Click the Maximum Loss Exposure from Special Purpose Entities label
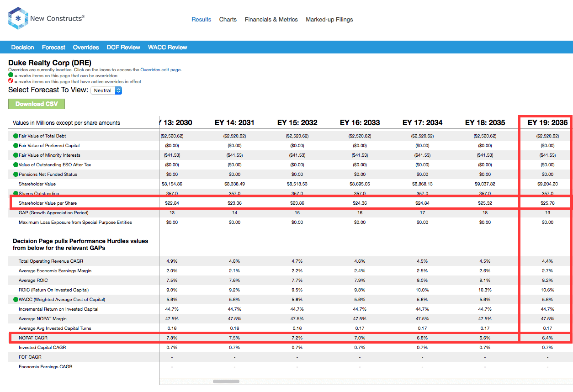 coord(75,222)
